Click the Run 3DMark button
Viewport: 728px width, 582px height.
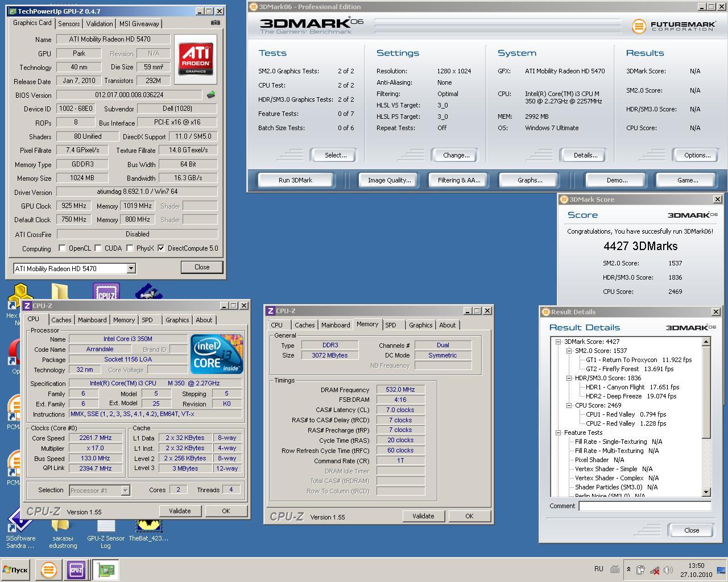[x=295, y=180]
